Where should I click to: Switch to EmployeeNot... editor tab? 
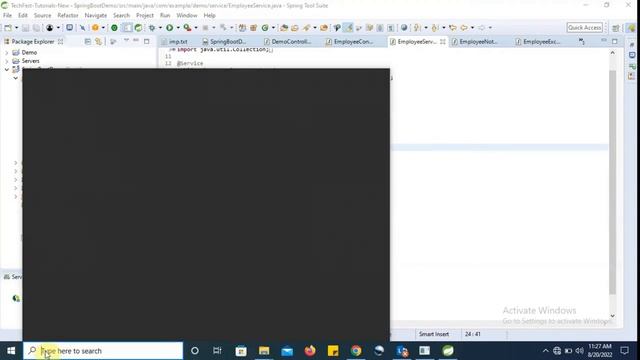478,42
